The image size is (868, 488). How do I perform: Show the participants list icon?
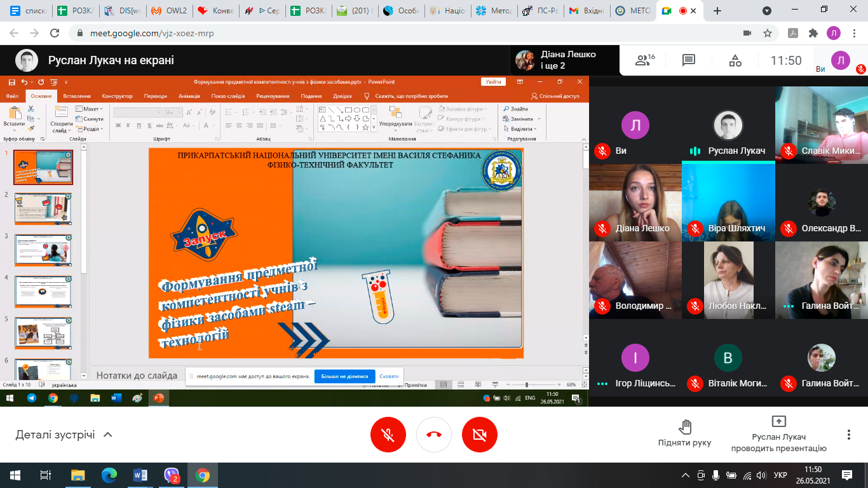[x=645, y=60]
